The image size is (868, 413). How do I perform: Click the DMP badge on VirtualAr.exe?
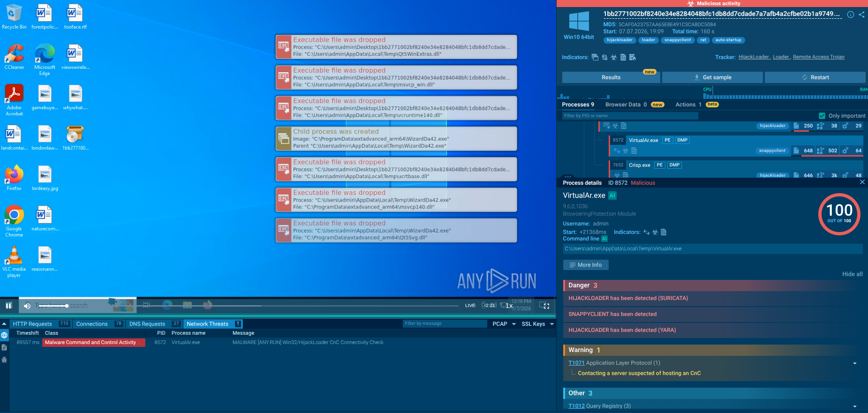coord(682,140)
